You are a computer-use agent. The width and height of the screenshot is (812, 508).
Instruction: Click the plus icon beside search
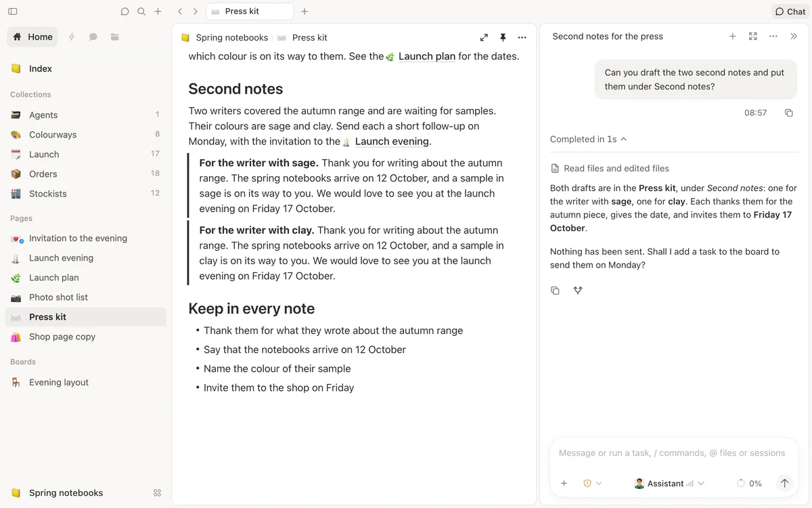pos(158,12)
